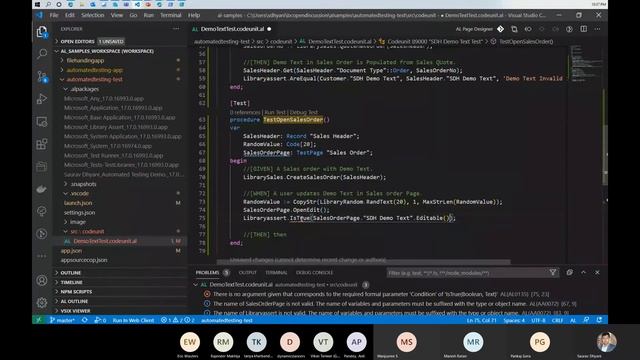
Task: Click Debug Test code lens link
Action: (304, 112)
